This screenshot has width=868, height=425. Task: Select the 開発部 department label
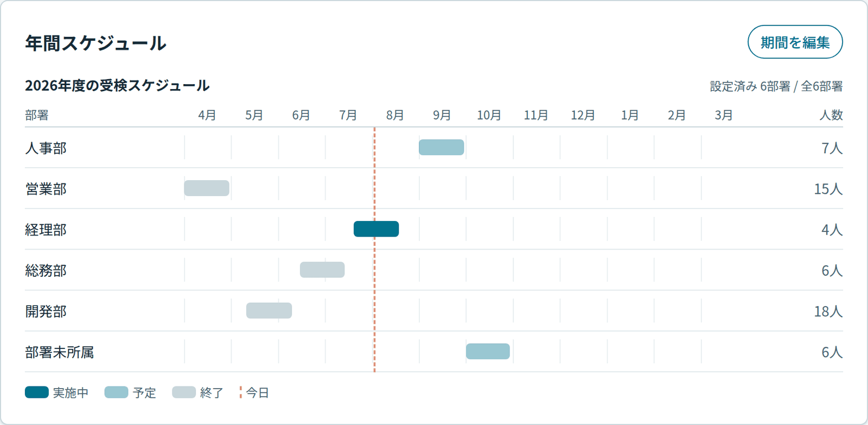click(x=46, y=312)
